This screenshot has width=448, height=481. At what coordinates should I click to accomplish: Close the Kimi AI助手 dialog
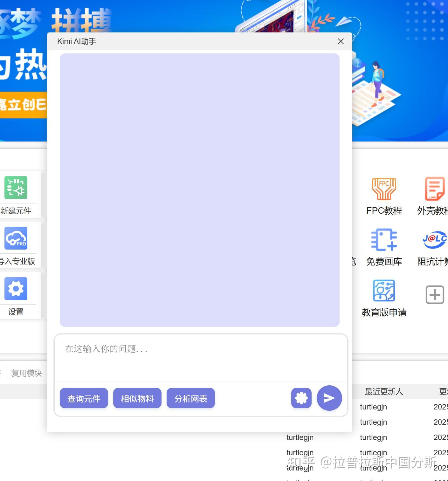tap(341, 41)
